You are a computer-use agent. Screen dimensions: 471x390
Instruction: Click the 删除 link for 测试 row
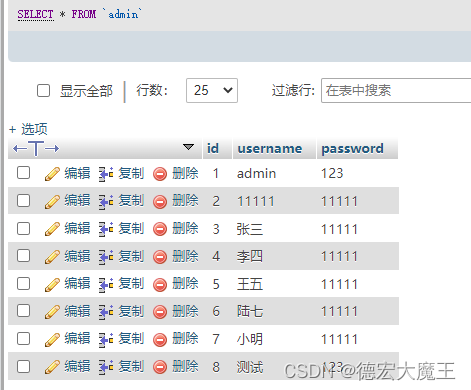coord(185,367)
